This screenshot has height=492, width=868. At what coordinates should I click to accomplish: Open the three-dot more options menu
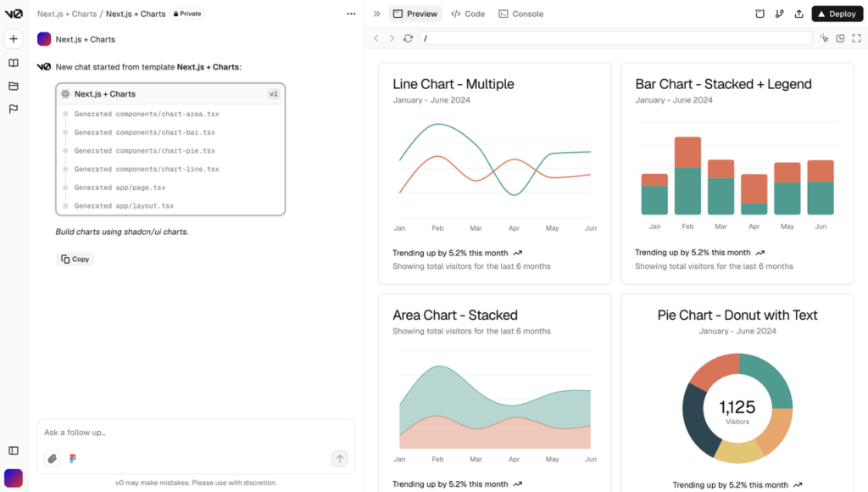pos(351,14)
